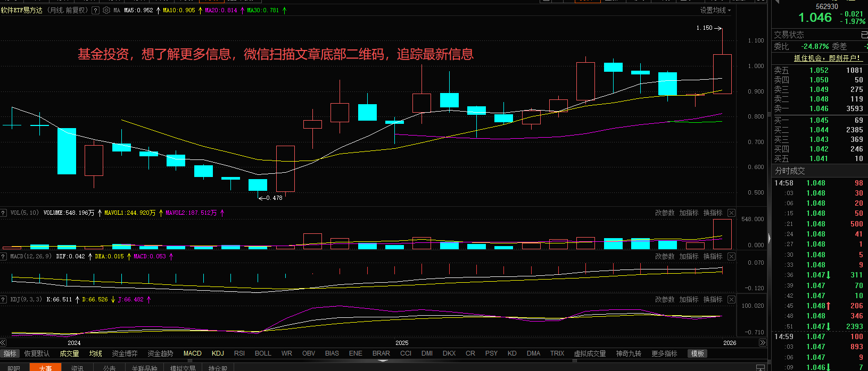
Task: Toggle the 成交量 volume indicator
Action: tap(69, 353)
